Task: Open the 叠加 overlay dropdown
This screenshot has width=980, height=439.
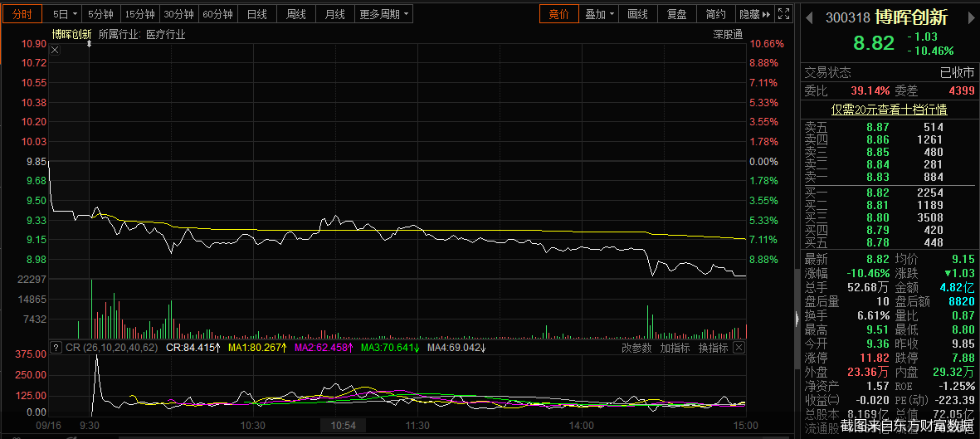Action: [x=599, y=14]
